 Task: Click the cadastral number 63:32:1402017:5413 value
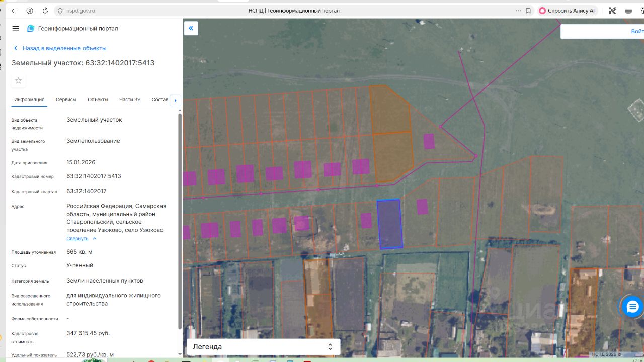(x=94, y=176)
